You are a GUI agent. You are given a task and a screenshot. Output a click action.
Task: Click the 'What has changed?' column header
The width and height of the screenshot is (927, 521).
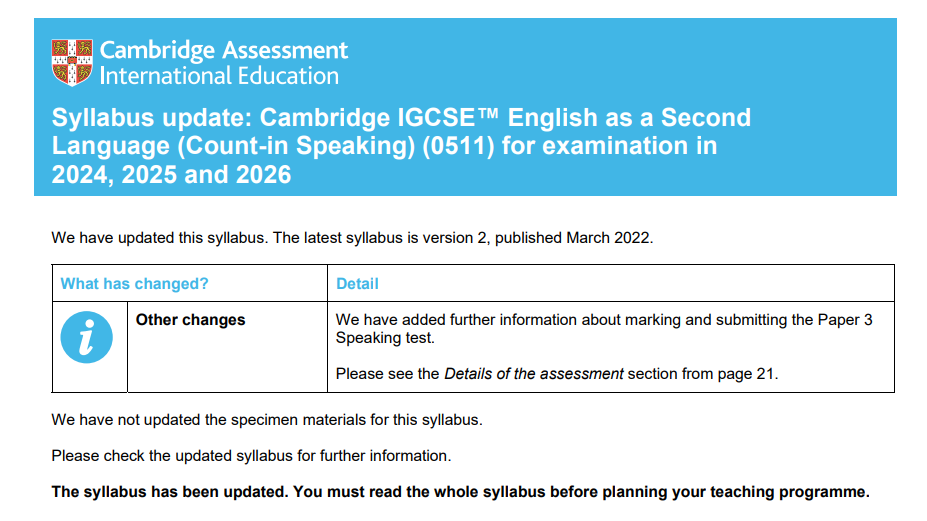point(135,284)
